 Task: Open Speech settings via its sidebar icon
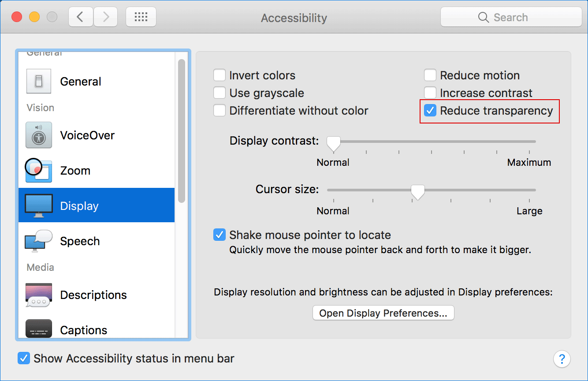click(x=38, y=241)
